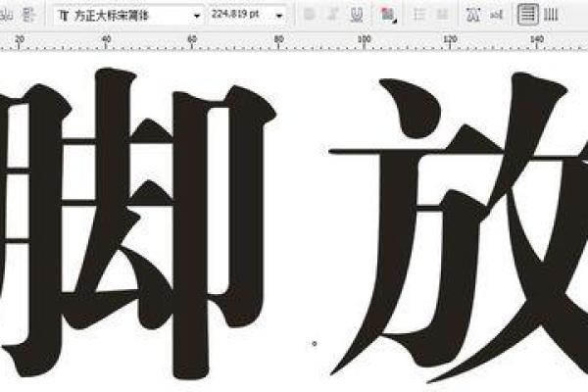Toggle the bulleted list option
588x392 pixels.
pyautogui.click(x=418, y=15)
